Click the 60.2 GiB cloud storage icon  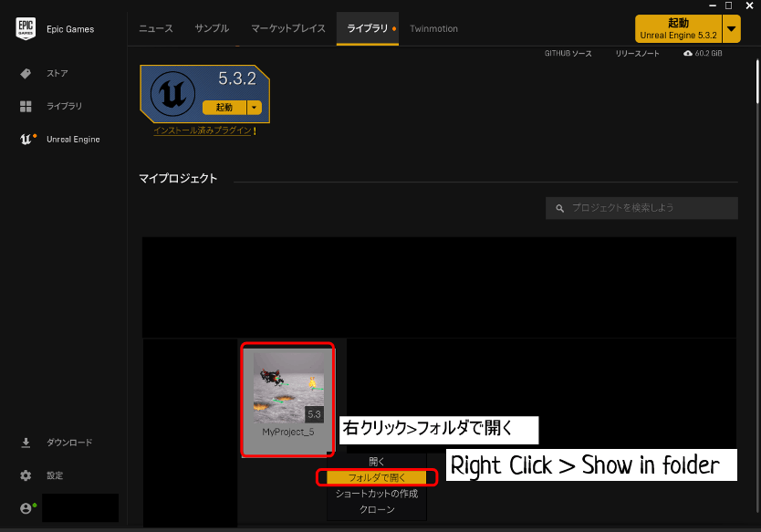(688, 54)
